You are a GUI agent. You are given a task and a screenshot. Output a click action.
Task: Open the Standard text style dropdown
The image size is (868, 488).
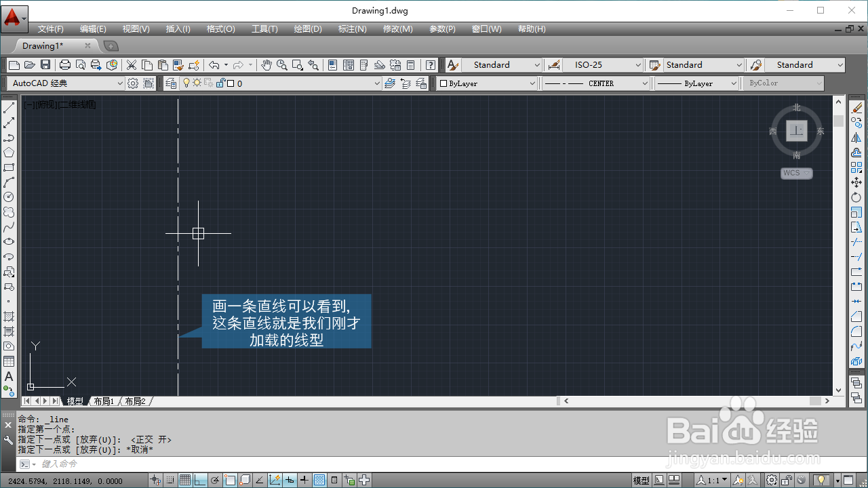(x=502, y=65)
